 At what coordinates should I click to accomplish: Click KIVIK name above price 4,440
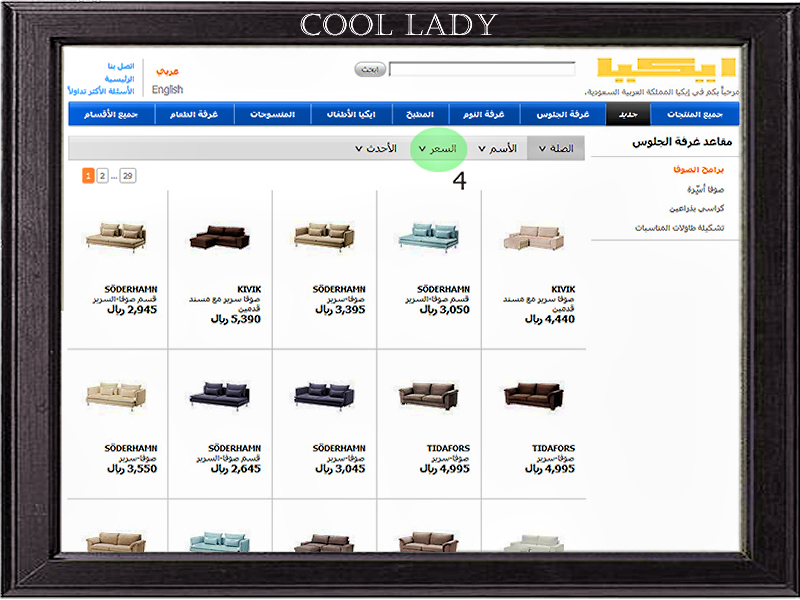(563, 289)
